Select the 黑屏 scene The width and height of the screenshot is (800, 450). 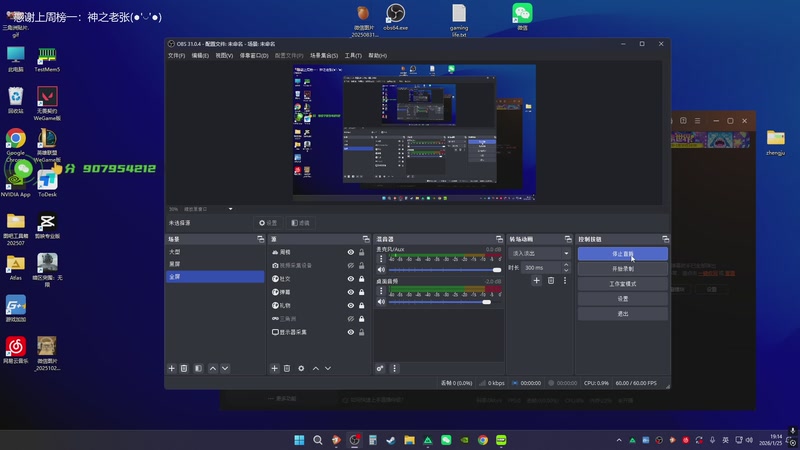pyautogui.click(x=215, y=264)
